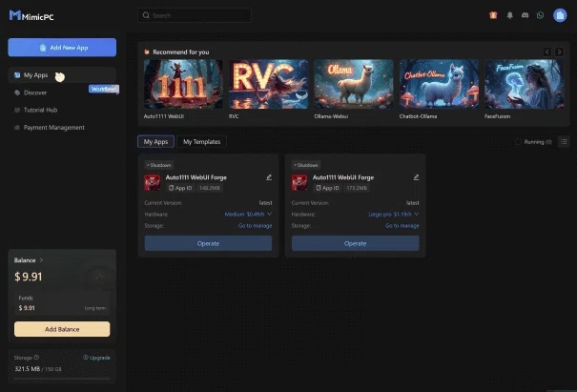Image resolution: width=577 pixels, height=392 pixels.
Task: Open the RVC recommended thumbnail
Action: (269, 84)
